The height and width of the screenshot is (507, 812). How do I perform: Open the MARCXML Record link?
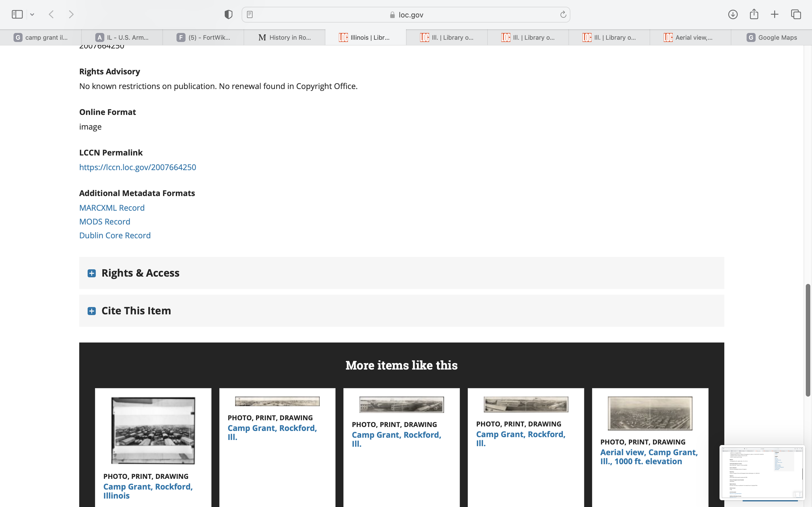(x=112, y=208)
